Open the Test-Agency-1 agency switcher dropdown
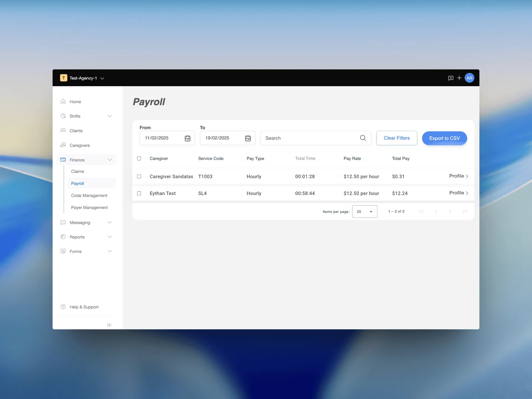Viewport: 532px width, 399px height. (83, 78)
